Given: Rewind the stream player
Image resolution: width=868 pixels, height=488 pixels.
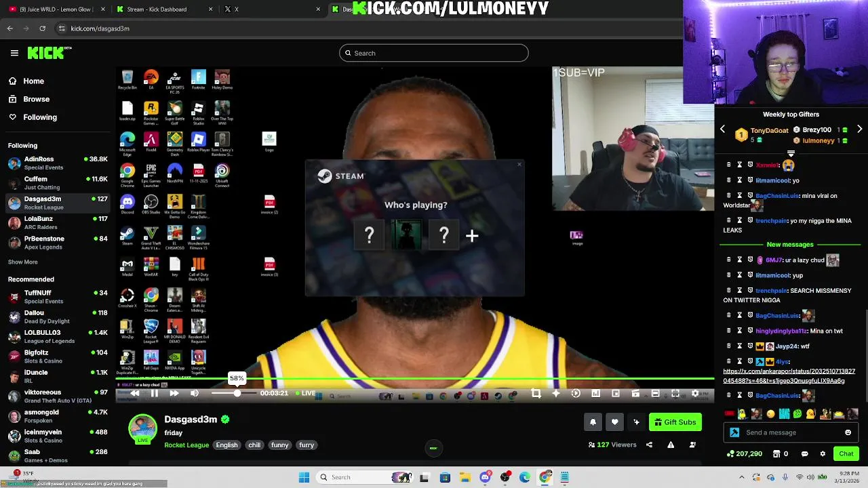Looking at the screenshot, I should coord(135,393).
